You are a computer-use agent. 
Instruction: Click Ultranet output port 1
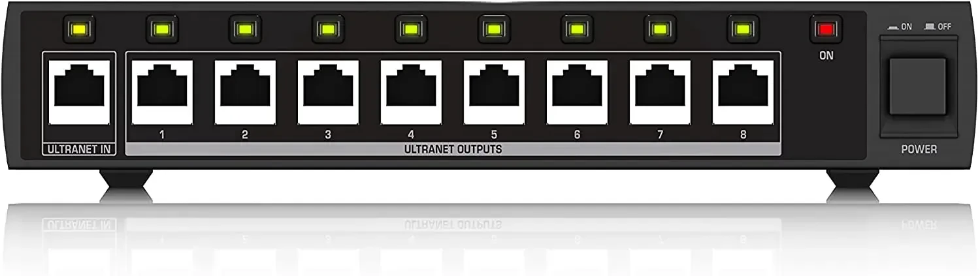point(162,92)
